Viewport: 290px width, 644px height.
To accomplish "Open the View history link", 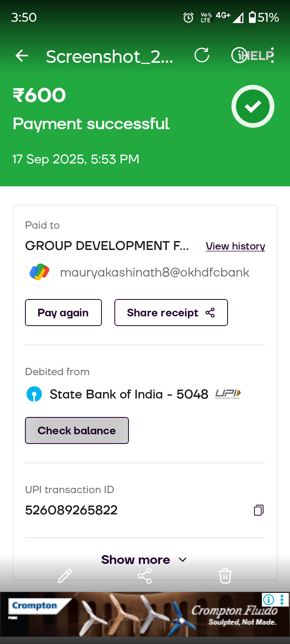I will [235, 246].
